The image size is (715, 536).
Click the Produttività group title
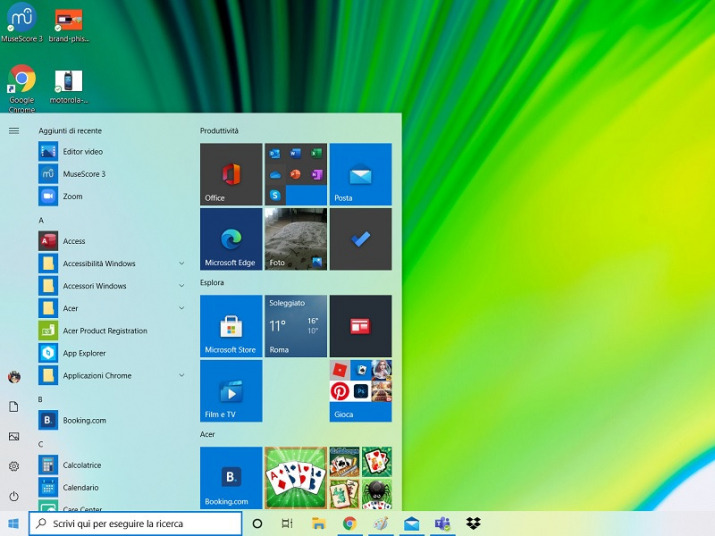tap(219, 130)
